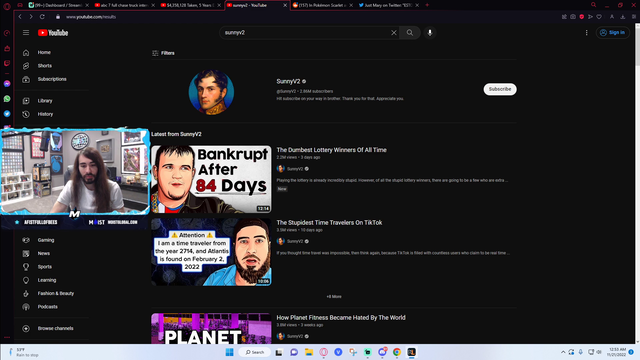This screenshot has height=360, width=640.
Task: Open Twitter in the Opera sidebar
Action: [x=7, y=114]
